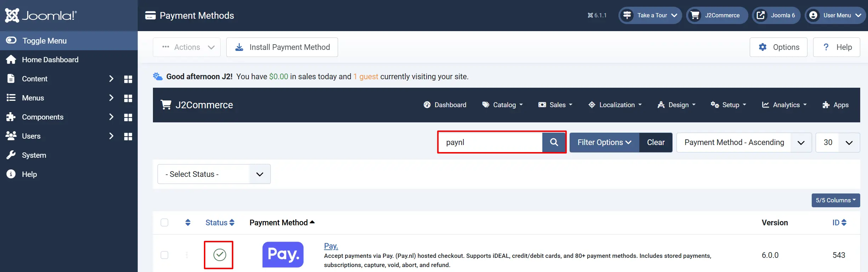The width and height of the screenshot is (868, 272).
Task: Open the Payment Method - Ascending sort dropdown
Action: coord(744,142)
